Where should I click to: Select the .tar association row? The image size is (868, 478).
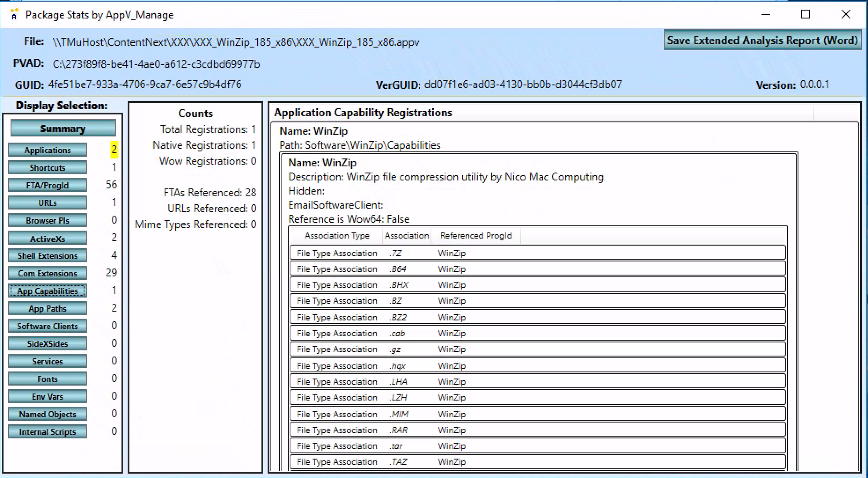538,446
